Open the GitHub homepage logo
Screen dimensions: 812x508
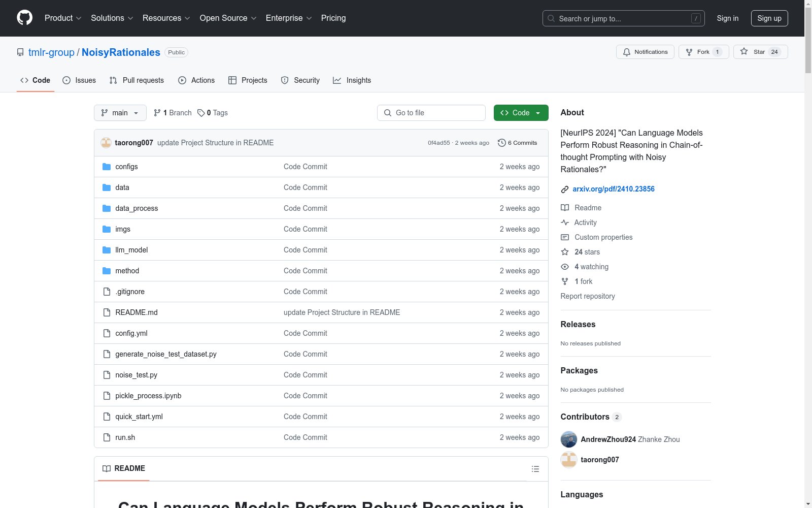click(x=24, y=18)
